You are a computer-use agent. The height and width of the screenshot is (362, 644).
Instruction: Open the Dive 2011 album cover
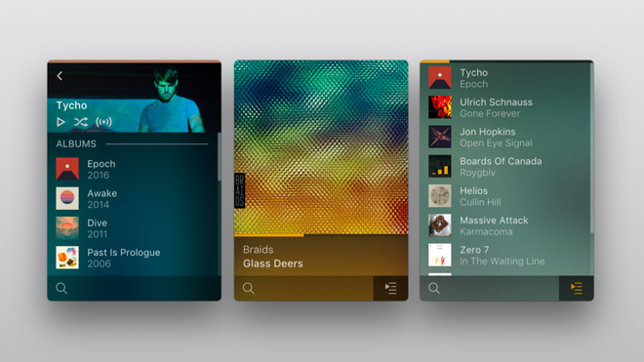click(67, 228)
